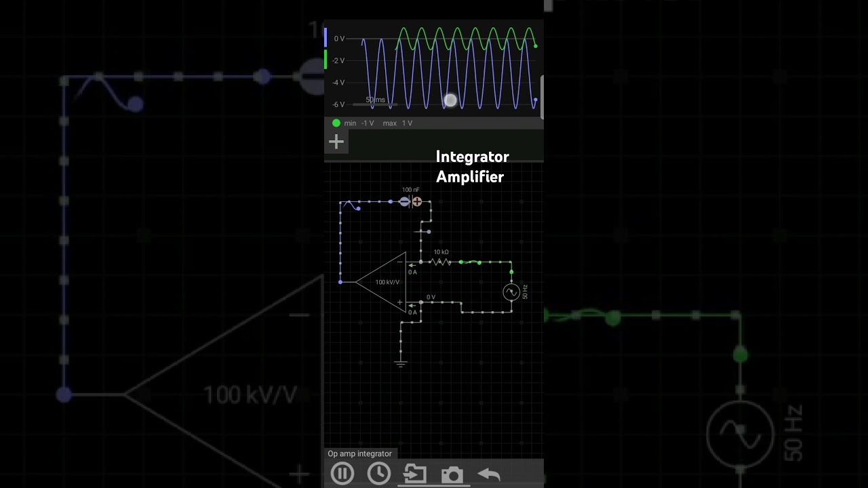Tap the green trace indicator dot
The width and height of the screenshot is (868, 488).
[x=336, y=123]
